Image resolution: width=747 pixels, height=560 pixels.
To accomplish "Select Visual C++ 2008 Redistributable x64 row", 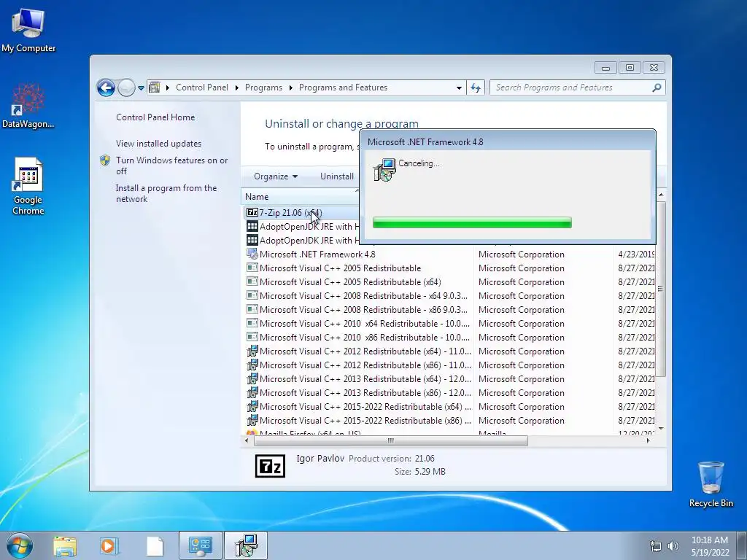I will click(357, 296).
